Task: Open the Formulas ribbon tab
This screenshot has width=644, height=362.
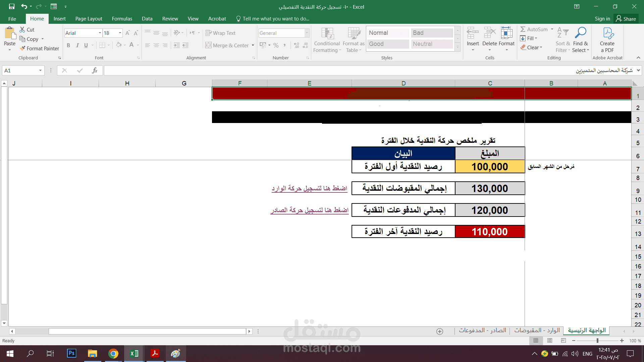Action: click(122, 19)
